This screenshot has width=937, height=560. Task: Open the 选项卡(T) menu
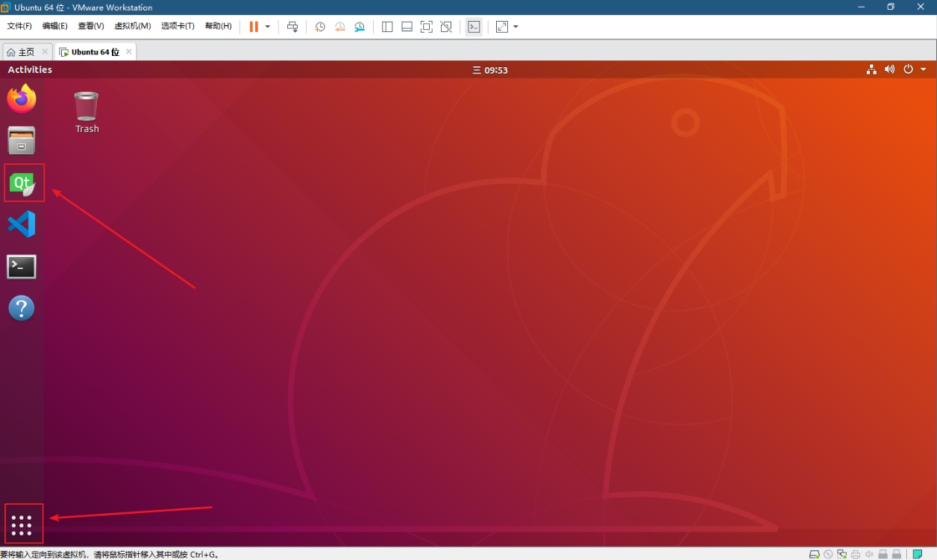(178, 26)
